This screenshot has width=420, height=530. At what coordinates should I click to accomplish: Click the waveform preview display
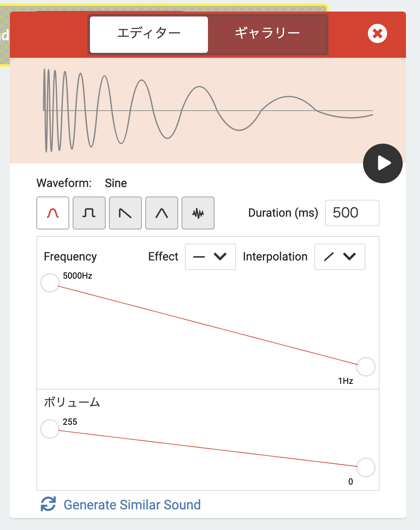click(x=208, y=111)
